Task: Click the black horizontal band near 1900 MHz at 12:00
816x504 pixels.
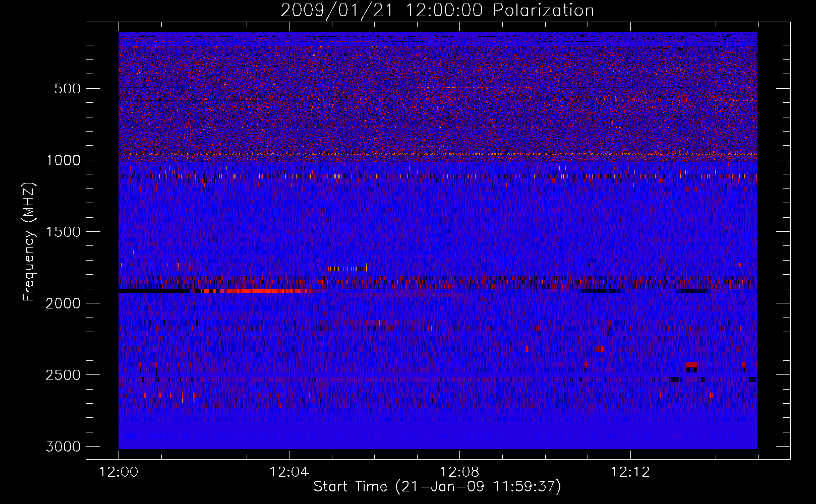Action: pyautogui.click(x=154, y=291)
